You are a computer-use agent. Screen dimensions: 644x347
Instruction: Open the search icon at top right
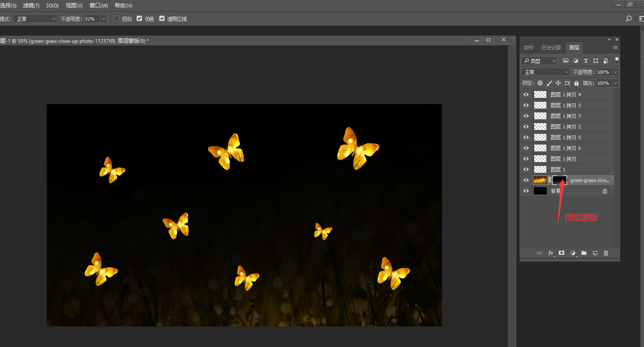tap(628, 19)
